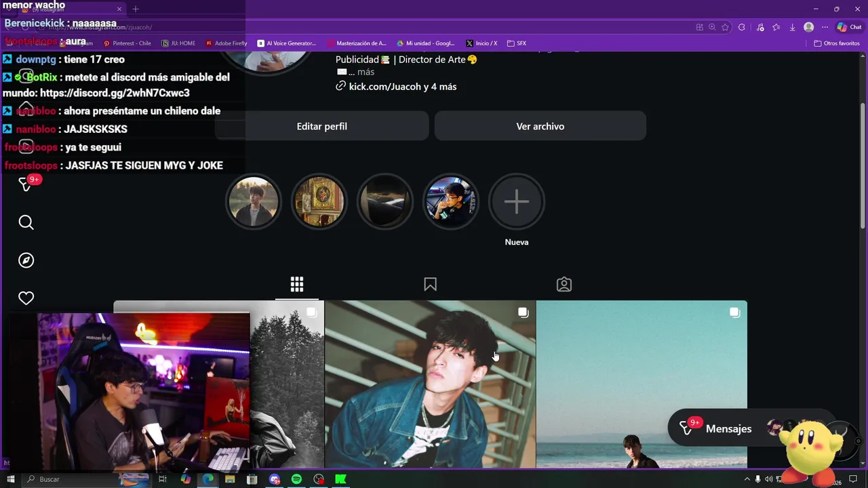Open Instagram search in the sidebar
Screen dimensions: 868x488
click(x=26, y=222)
